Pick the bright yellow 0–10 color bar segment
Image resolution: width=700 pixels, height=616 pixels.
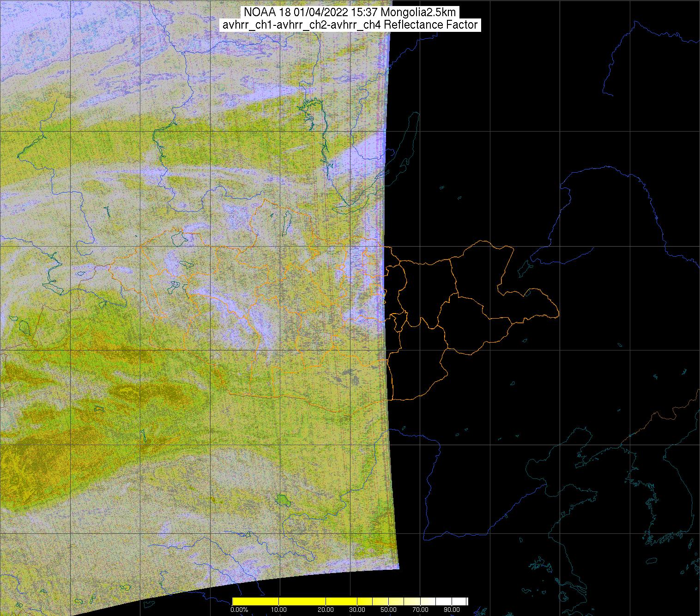coord(255,601)
